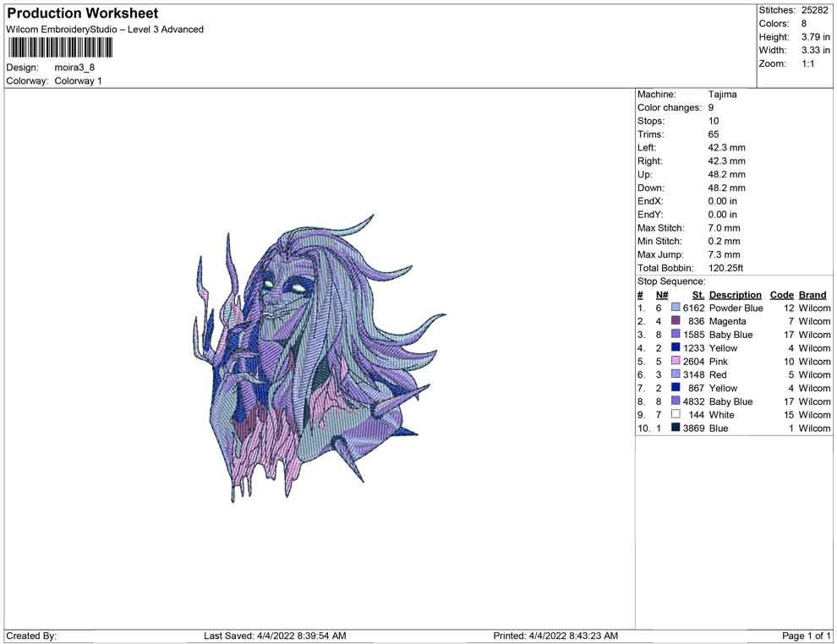
Task: Click the EndX value 0.00 in
Action: (x=722, y=200)
